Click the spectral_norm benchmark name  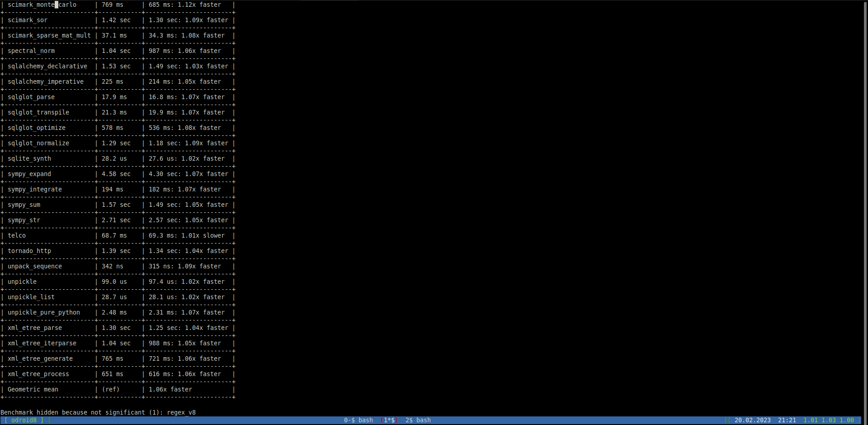[x=31, y=51]
